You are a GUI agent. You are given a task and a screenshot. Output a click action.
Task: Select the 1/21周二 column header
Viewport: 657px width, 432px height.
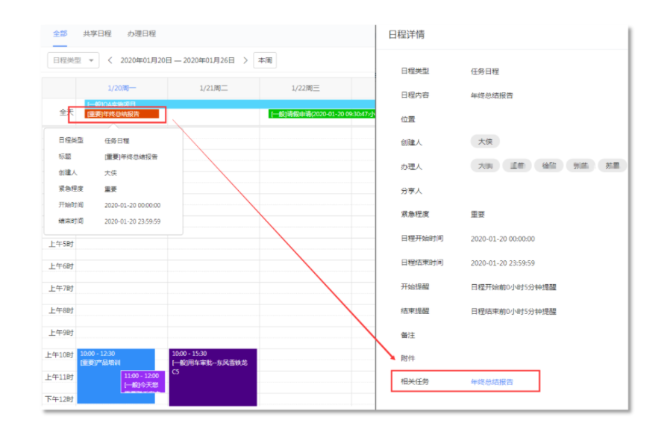[x=214, y=88]
